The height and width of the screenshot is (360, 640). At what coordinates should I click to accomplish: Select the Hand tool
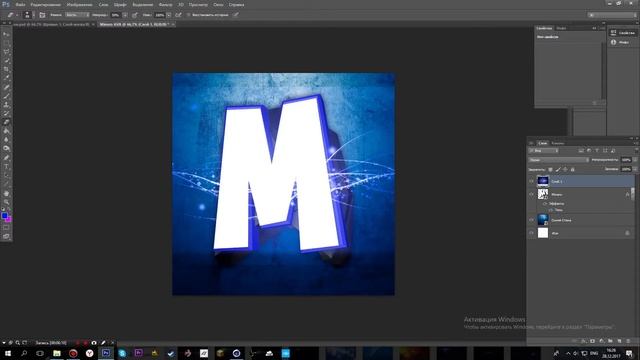[6, 193]
